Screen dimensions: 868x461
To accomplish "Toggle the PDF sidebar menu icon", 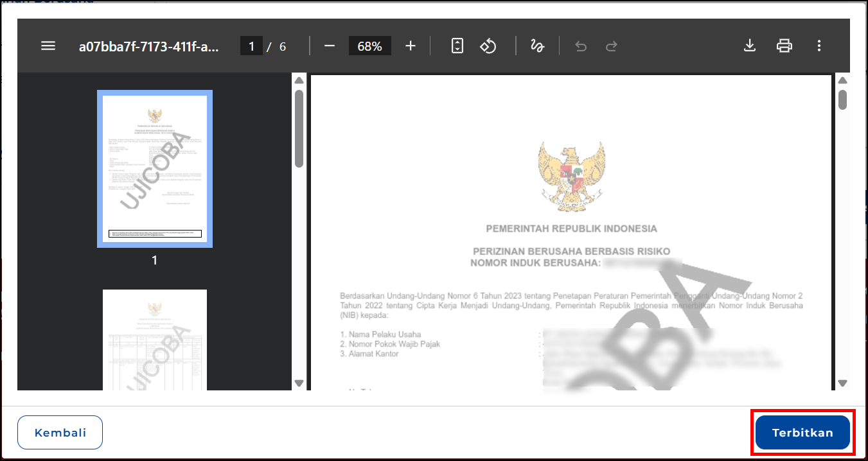I will point(48,46).
